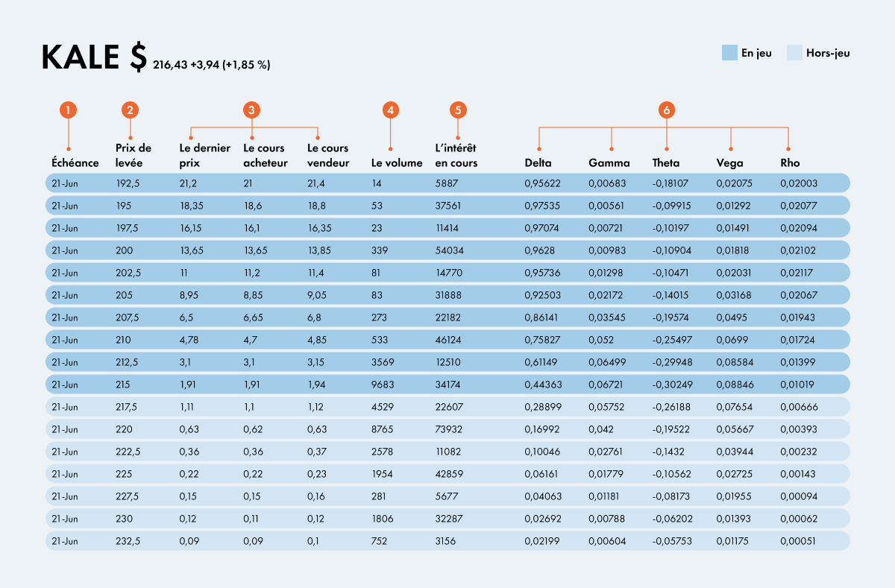895x588 pixels.
Task: Click the orange number 6 marker
Action: point(667,110)
